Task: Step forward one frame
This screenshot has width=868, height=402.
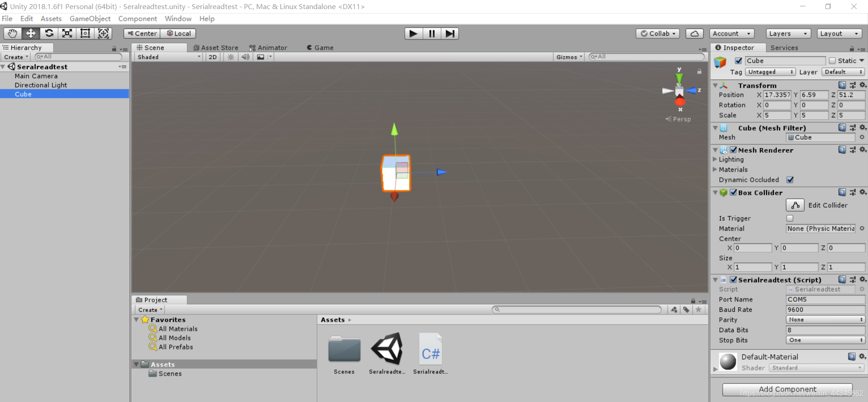Action: click(x=450, y=34)
